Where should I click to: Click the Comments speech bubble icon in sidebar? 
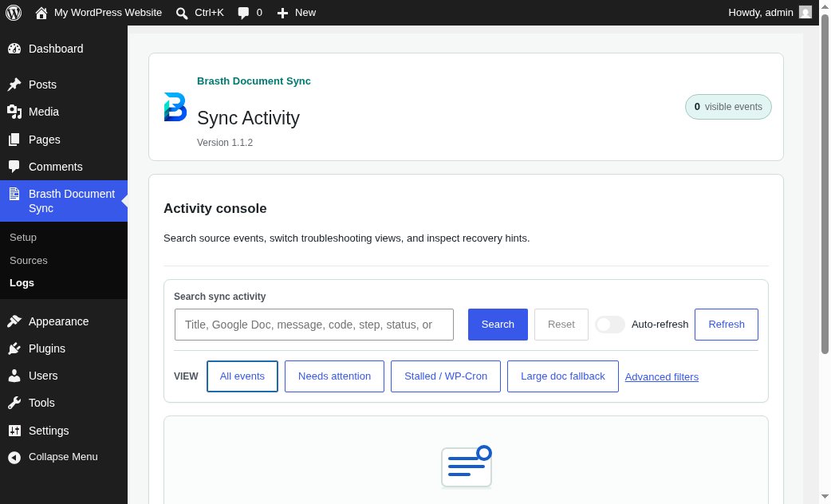click(14, 167)
